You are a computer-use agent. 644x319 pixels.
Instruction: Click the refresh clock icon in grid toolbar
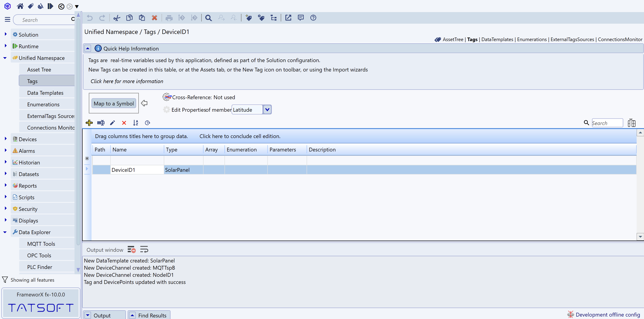(147, 123)
